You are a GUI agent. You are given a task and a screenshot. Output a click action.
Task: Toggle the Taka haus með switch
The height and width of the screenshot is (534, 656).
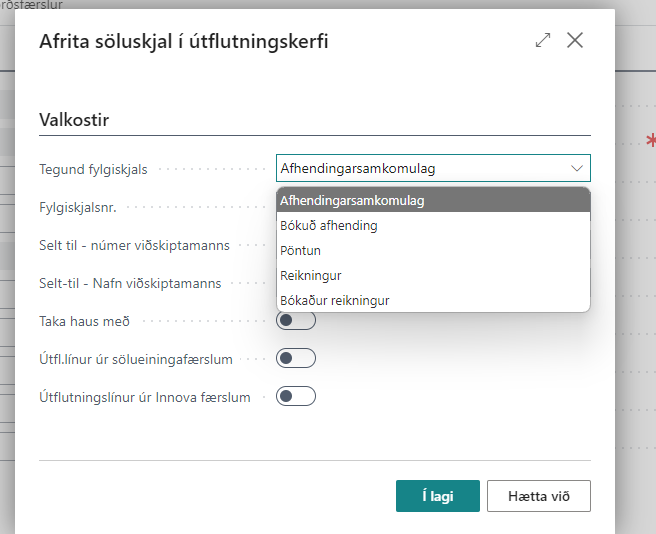point(296,321)
